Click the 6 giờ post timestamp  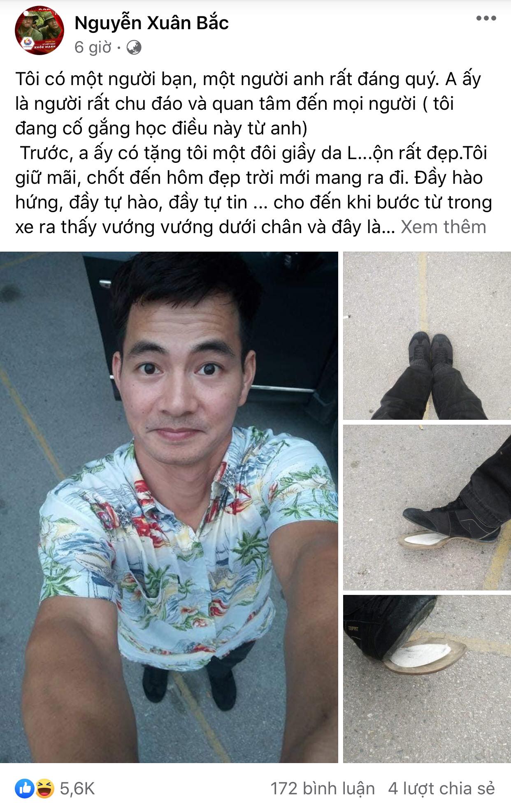pyautogui.click(x=93, y=48)
